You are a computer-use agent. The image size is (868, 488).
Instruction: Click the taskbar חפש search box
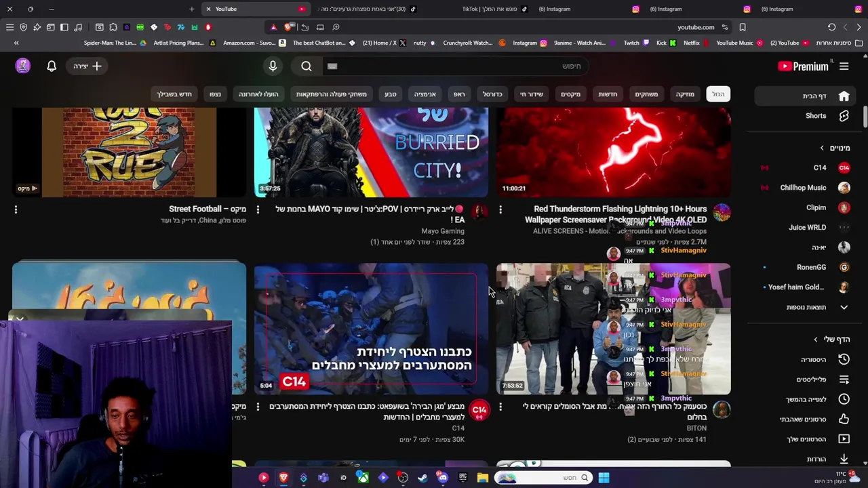click(542, 478)
